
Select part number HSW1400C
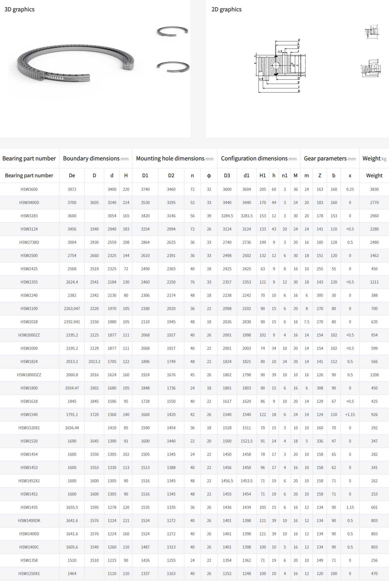[29, 547]
